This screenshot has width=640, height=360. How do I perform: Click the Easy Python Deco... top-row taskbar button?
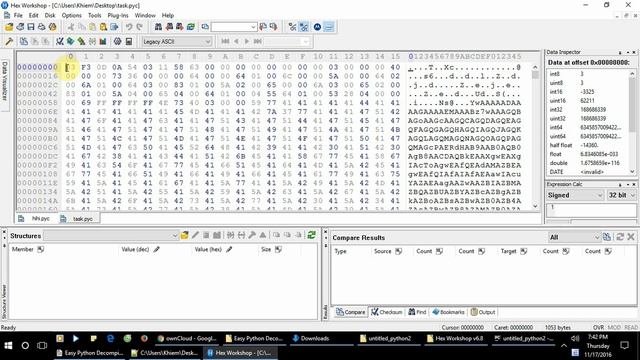click(254, 338)
